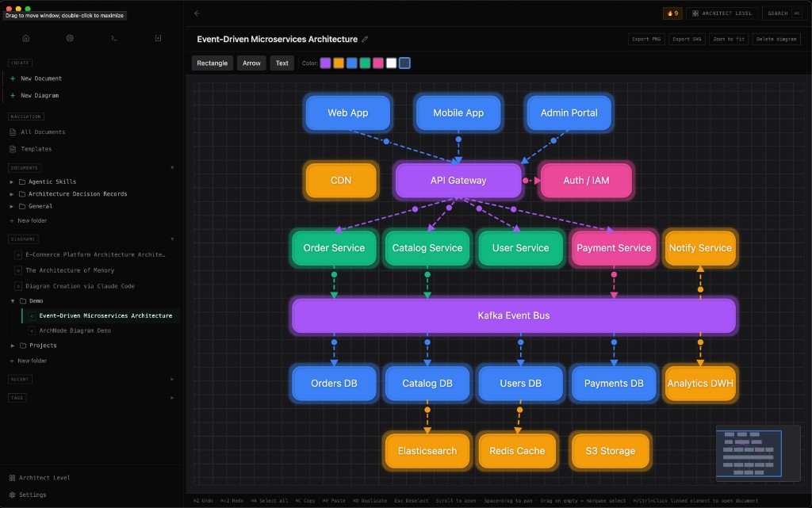Screen dimensions: 812x508
Task: Add a New folder under Diagrams
Action: click(x=29, y=361)
